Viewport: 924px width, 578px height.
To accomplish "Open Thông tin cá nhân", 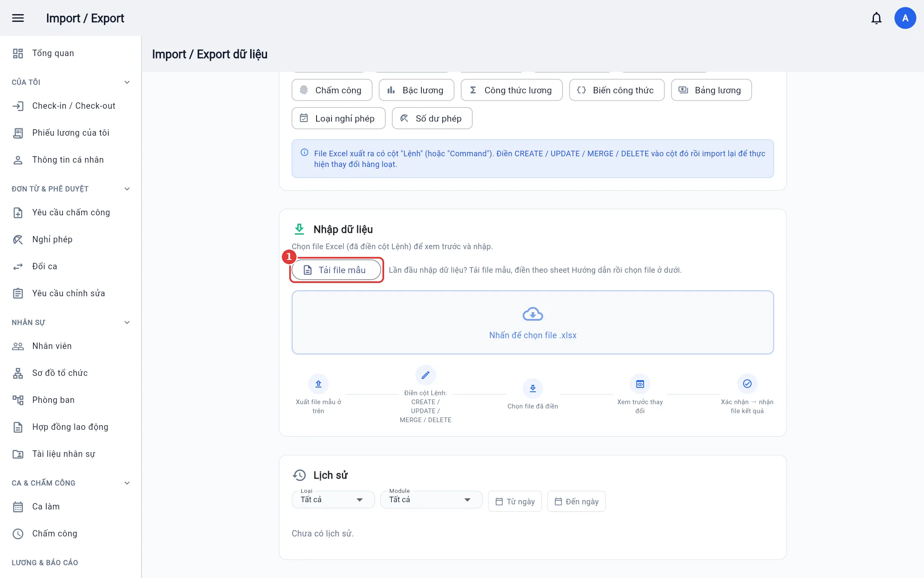I will [71, 160].
